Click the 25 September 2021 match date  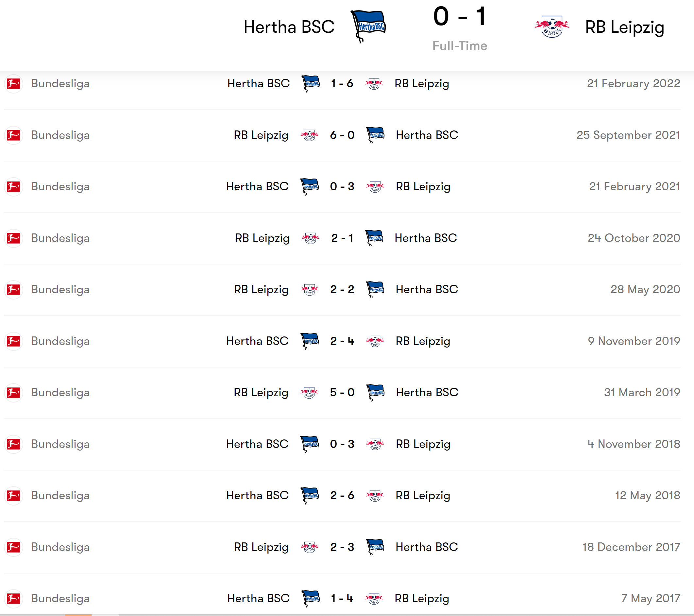[x=628, y=135]
